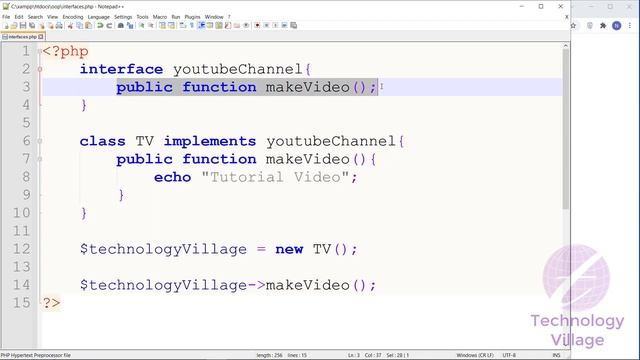Screen dimensions: 640x360
Task: Open the Function List panel icon
Action: [x=228, y=25]
